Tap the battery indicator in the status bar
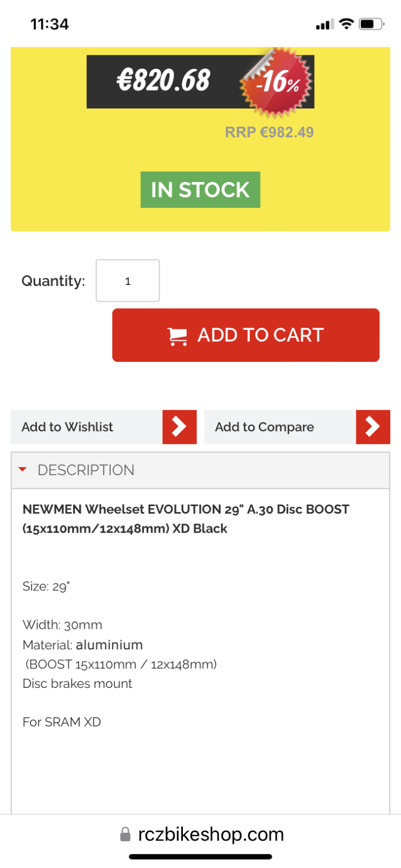 pyautogui.click(x=371, y=24)
